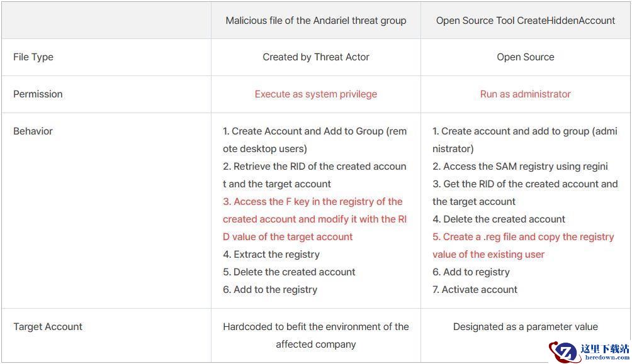Click '7. Activate account' step
Viewport: 632px width, 364px height.
click(475, 290)
